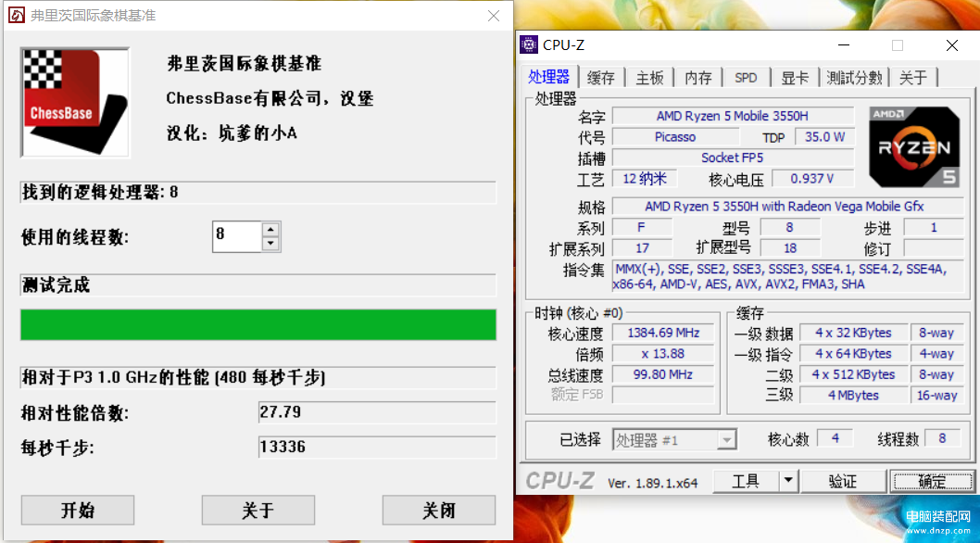Image resolution: width=980 pixels, height=543 pixels.
Task: Increase thread count with up arrow
Action: click(270, 230)
